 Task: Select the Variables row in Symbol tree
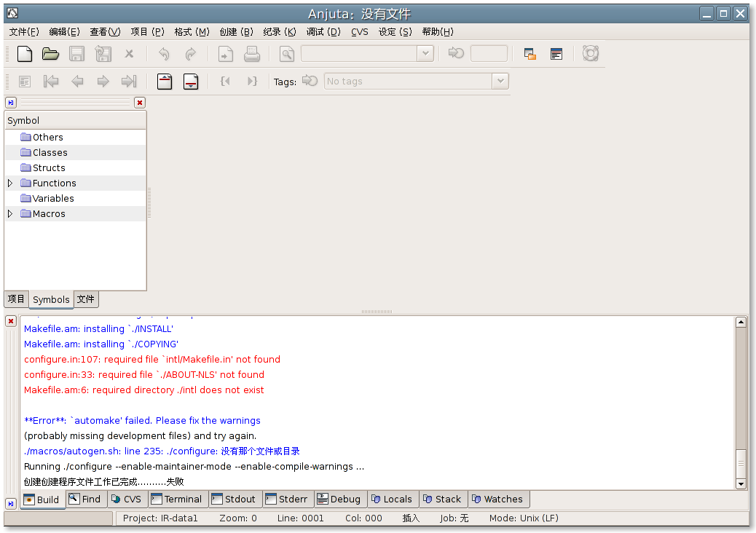[x=75, y=198]
